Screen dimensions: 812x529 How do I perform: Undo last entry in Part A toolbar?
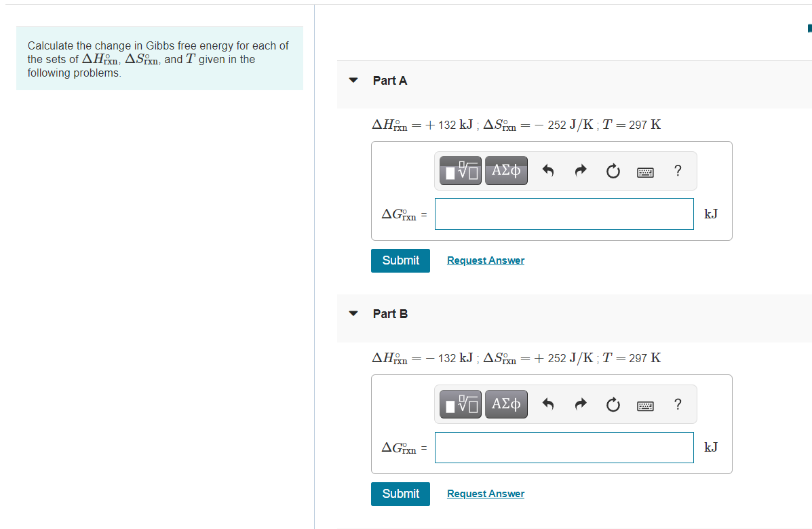pyautogui.click(x=548, y=170)
